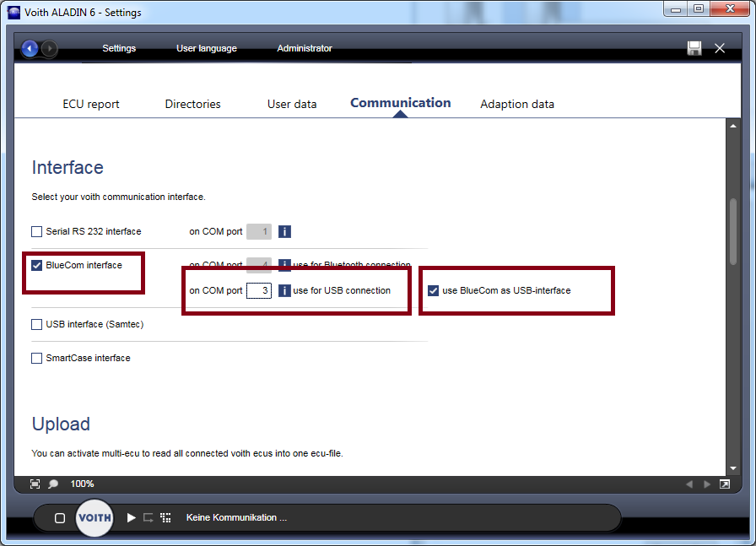Switch to the Adaption data tab

pos(517,104)
